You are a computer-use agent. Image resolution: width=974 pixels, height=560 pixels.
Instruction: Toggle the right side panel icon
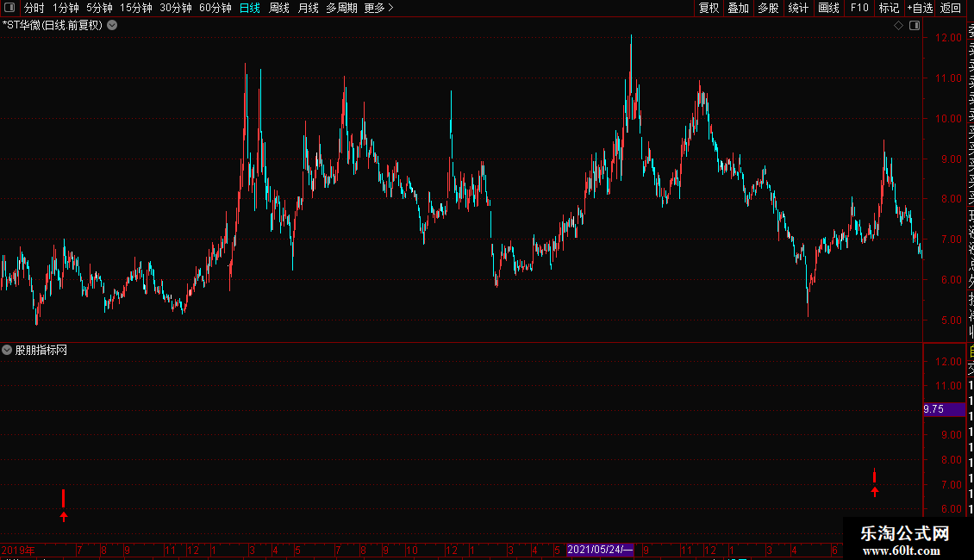point(915,26)
